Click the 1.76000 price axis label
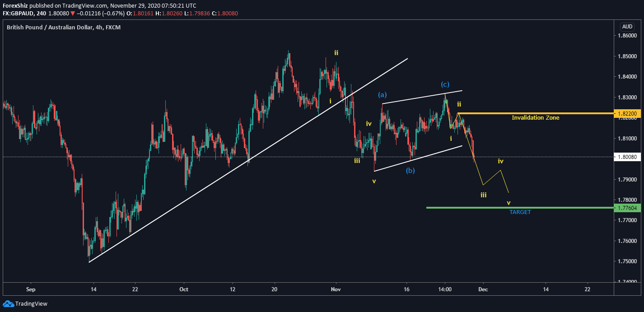The image size is (644, 312). pos(627,241)
